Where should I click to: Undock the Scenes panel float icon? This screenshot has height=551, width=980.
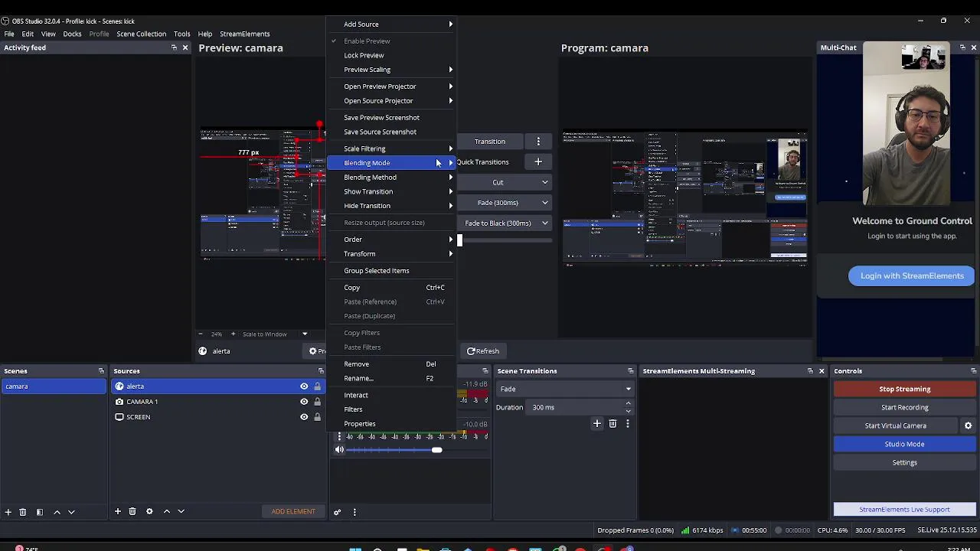[x=101, y=371]
